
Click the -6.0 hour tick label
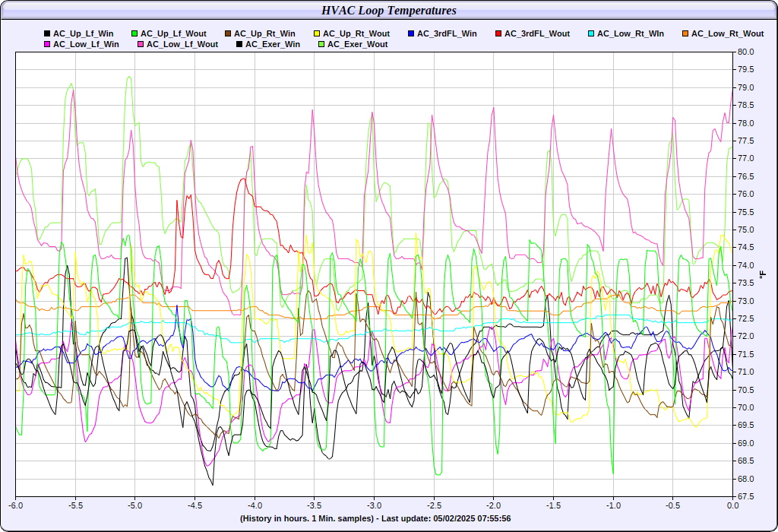tap(16, 505)
